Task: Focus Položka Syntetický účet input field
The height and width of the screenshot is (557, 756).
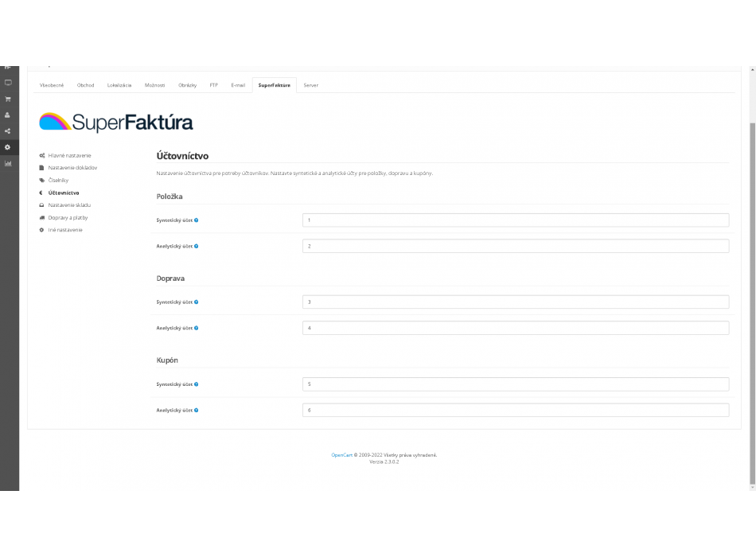Action: click(516, 220)
